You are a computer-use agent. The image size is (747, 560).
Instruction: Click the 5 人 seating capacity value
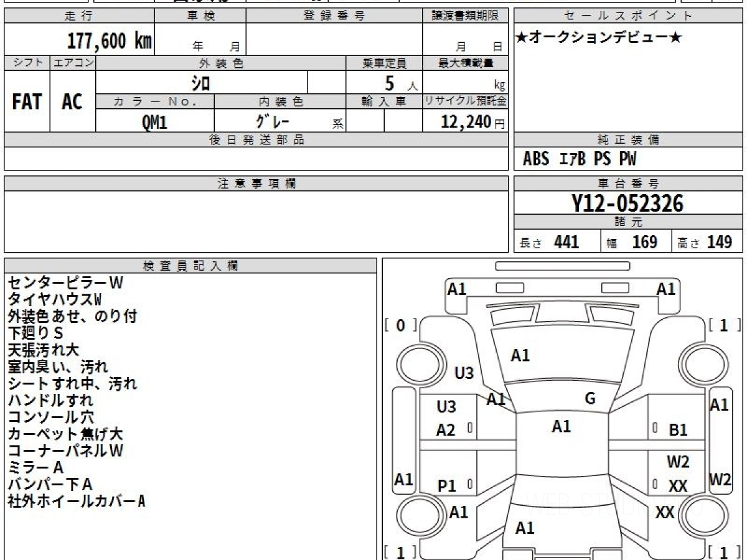click(401, 83)
